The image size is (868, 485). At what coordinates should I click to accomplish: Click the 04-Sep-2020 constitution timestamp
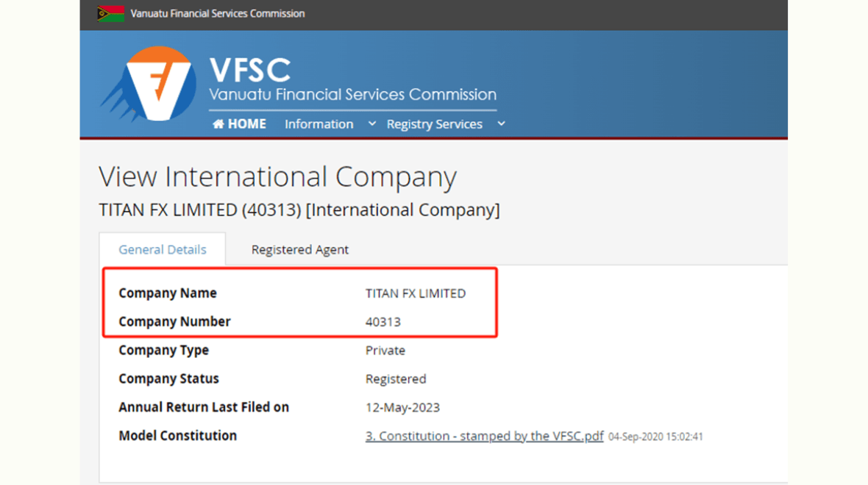[x=655, y=436]
